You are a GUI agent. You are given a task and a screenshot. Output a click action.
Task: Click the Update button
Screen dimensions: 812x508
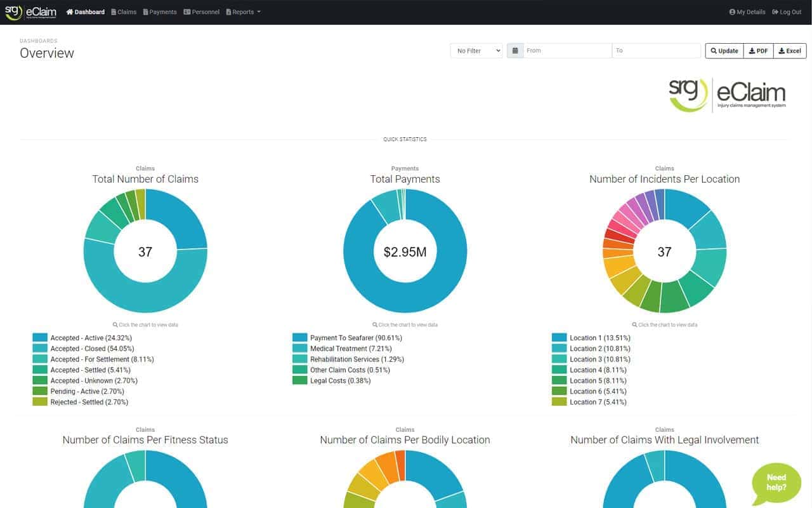(x=724, y=51)
